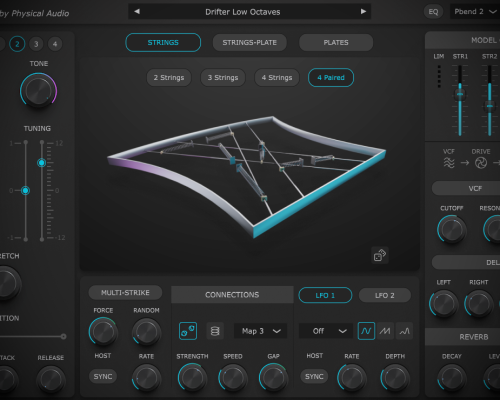Choose the sawtooth LFO waveform icon
500x400 pixels.
pos(385,331)
